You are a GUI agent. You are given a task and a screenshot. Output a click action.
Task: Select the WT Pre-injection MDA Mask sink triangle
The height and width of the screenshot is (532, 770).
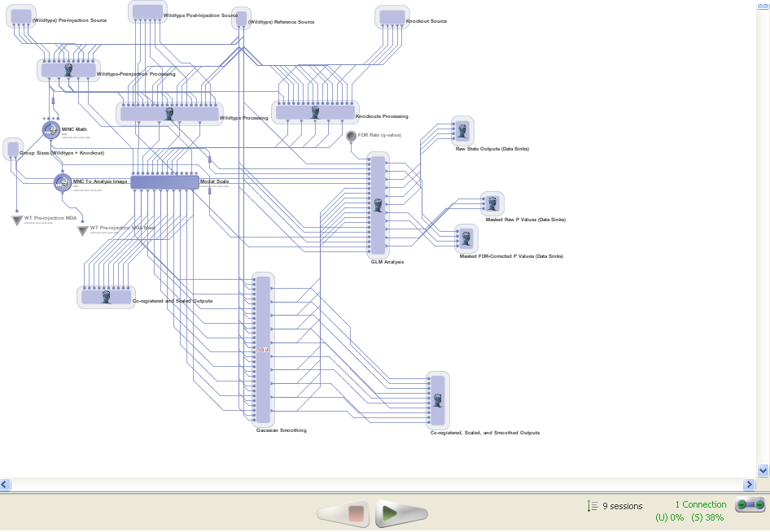tap(82, 231)
